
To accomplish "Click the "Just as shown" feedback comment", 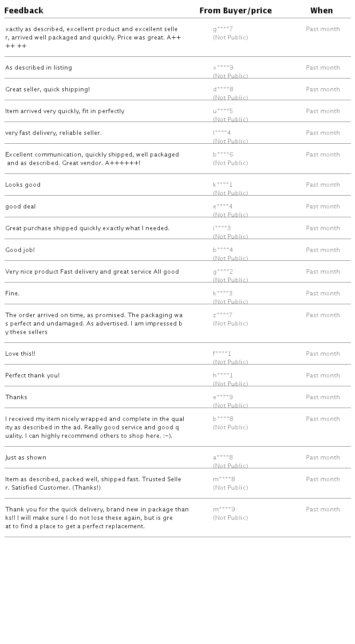I will 26,458.
